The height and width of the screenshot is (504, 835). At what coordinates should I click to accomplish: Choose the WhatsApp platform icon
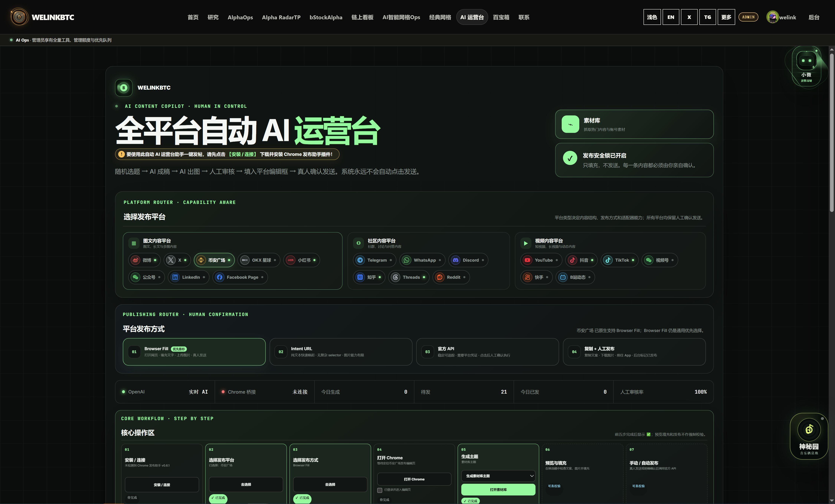pyautogui.click(x=406, y=260)
